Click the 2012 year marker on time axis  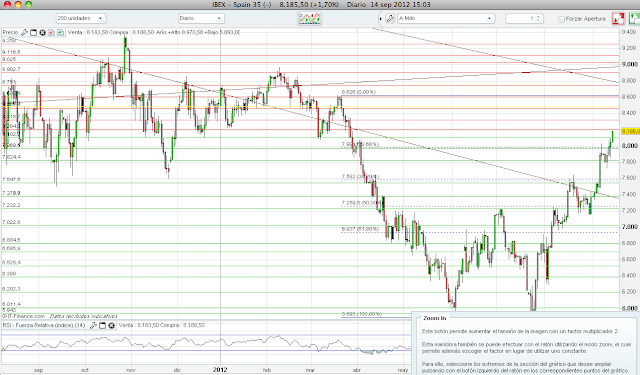220,370
